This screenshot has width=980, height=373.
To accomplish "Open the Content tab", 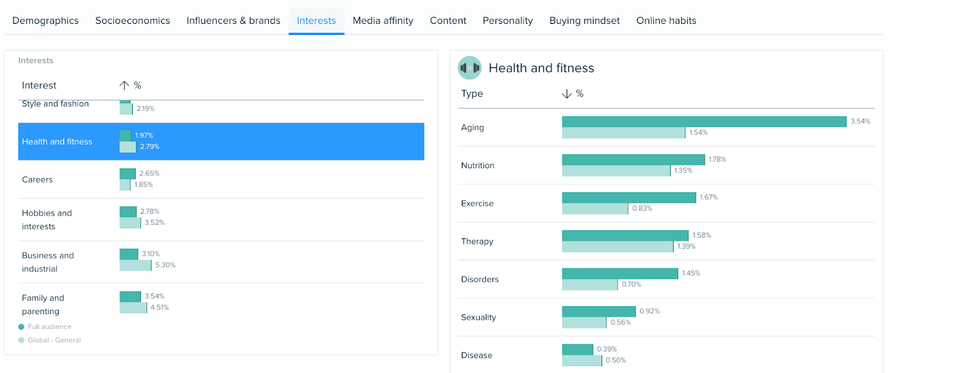I will click(448, 21).
